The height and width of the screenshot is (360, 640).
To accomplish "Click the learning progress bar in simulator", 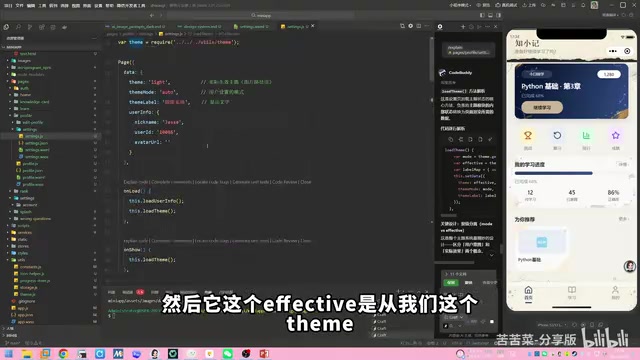I will (571, 173).
